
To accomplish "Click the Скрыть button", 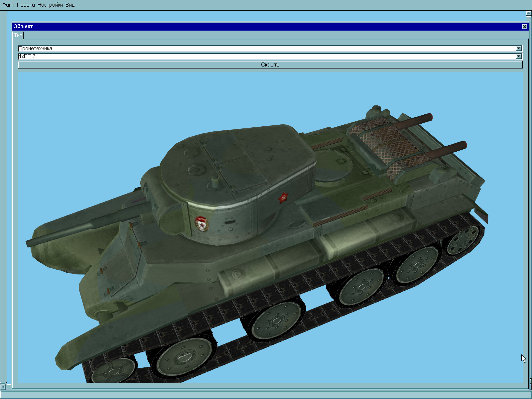I will (270, 65).
